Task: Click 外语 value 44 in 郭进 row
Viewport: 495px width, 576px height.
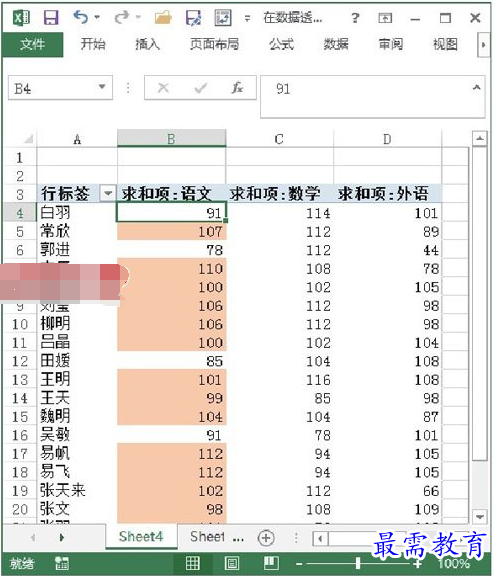Action: 387,250
